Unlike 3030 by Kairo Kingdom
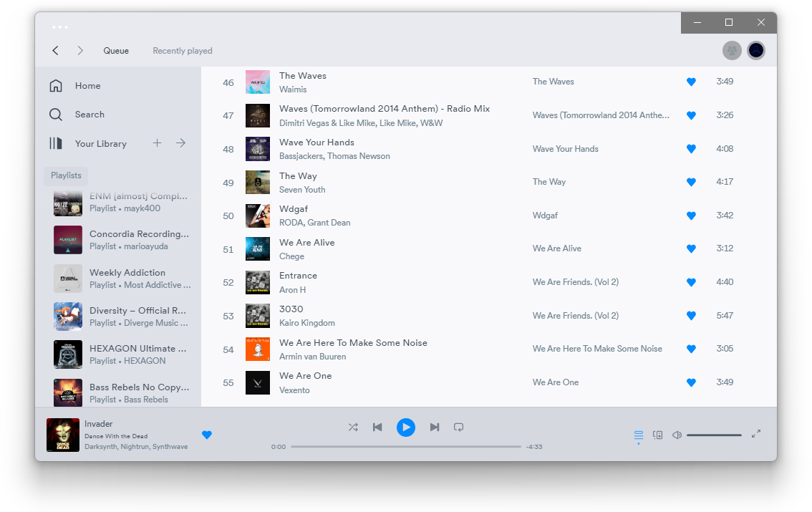The height and width of the screenshot is (512, 812). coord(691,316)
